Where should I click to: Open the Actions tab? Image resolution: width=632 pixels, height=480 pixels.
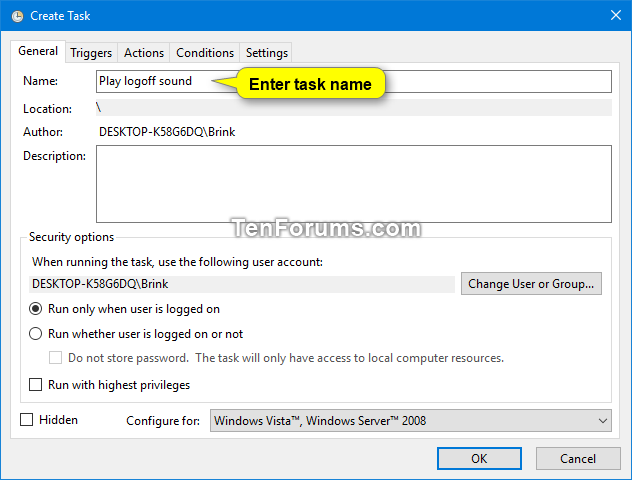144,53
